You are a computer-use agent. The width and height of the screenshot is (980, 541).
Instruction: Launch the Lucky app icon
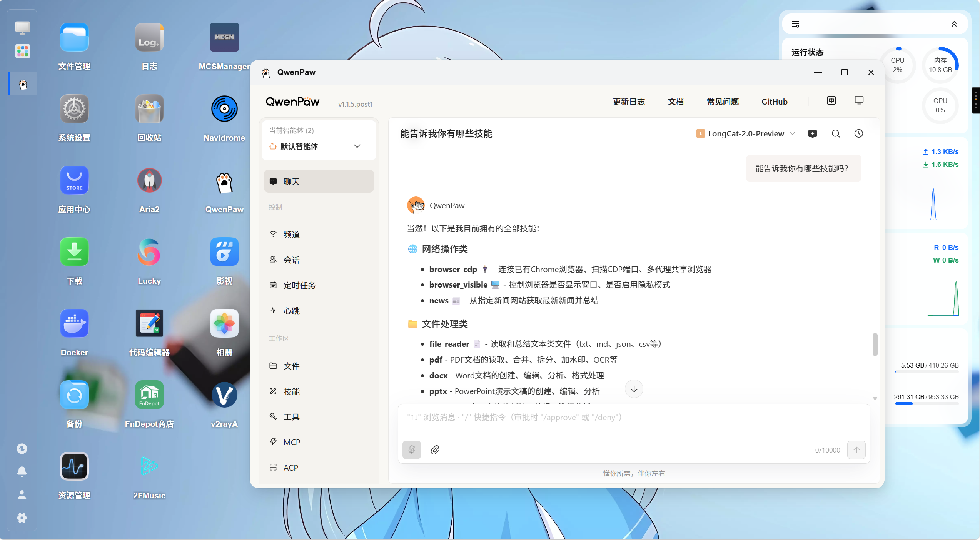click(x=149, y=252)
